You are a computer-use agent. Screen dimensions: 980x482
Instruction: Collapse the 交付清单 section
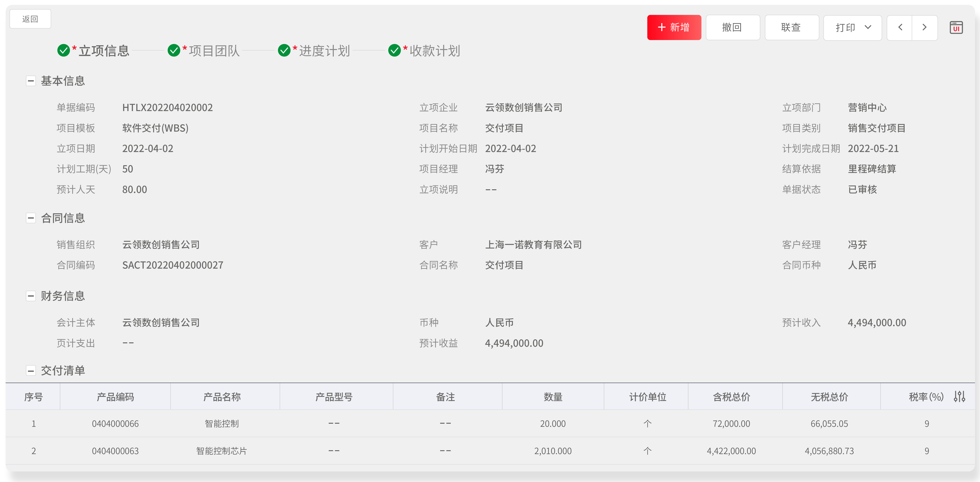[31, 370]
